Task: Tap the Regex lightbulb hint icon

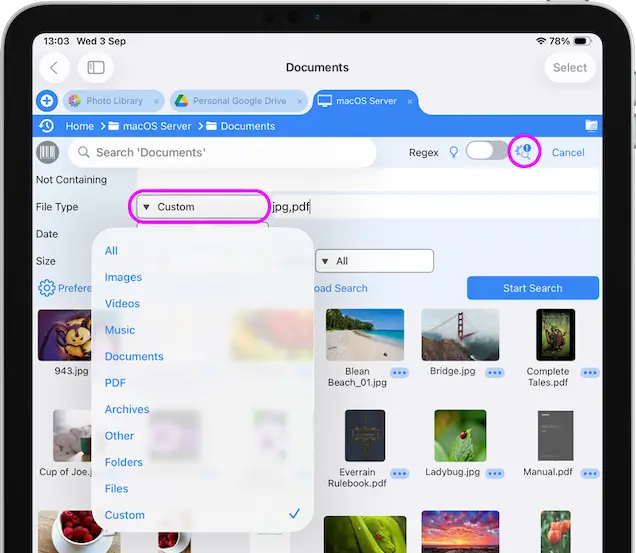Action: tap(453, 152)
